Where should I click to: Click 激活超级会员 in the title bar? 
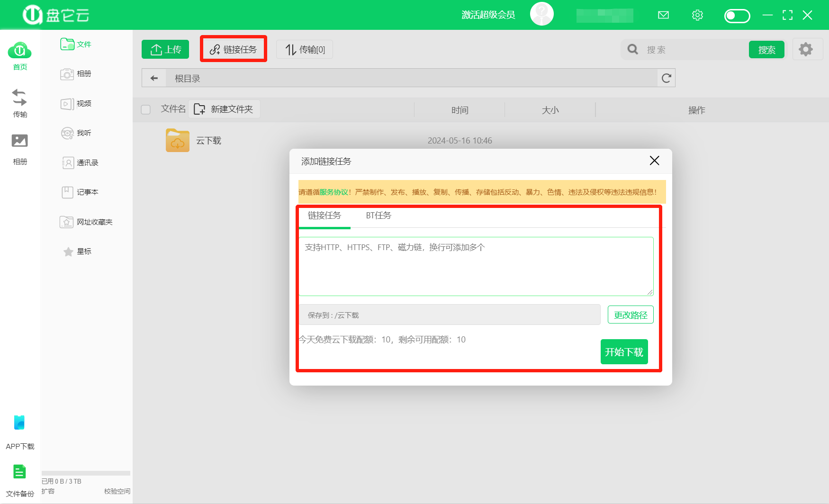tap(488, 15)
